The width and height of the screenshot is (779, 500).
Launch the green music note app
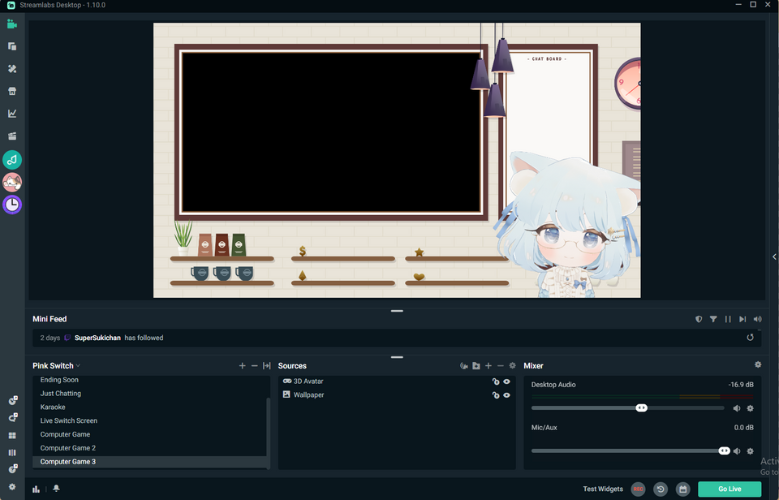pyautogui.click(x=12, y=160)
